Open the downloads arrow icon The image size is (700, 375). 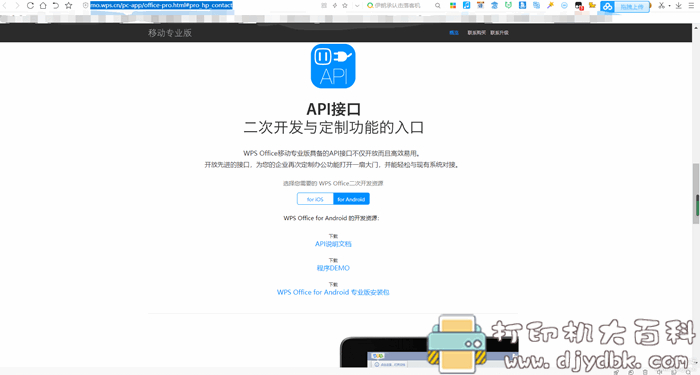click(678, 5)
